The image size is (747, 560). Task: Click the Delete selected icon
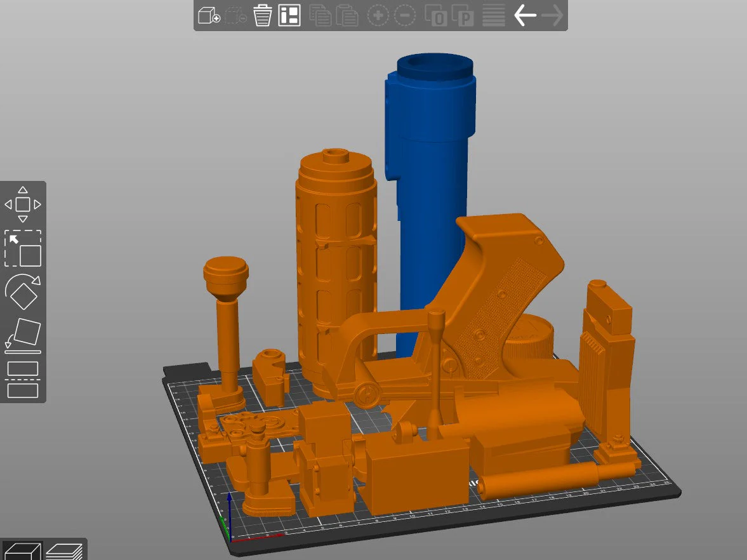pos(235,15)
